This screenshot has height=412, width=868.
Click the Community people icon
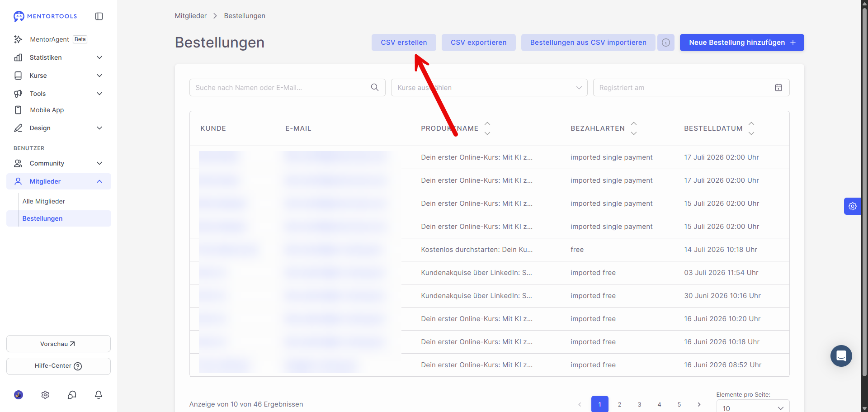(18, 163)
